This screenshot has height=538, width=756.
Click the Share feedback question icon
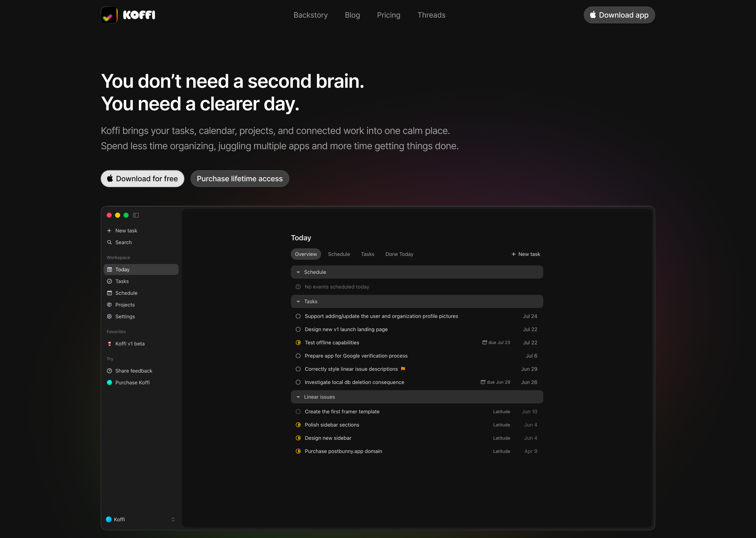click(x=109, y=371)
